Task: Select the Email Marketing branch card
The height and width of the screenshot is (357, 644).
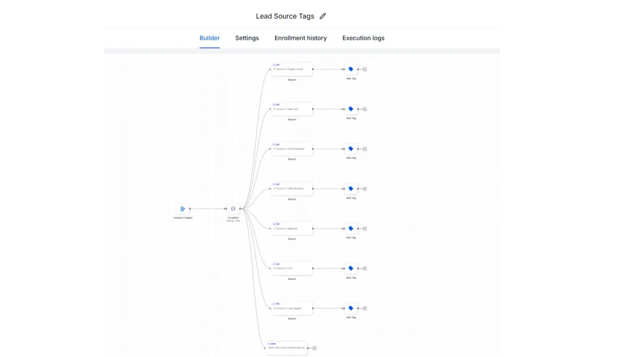Action: point(292,149)
